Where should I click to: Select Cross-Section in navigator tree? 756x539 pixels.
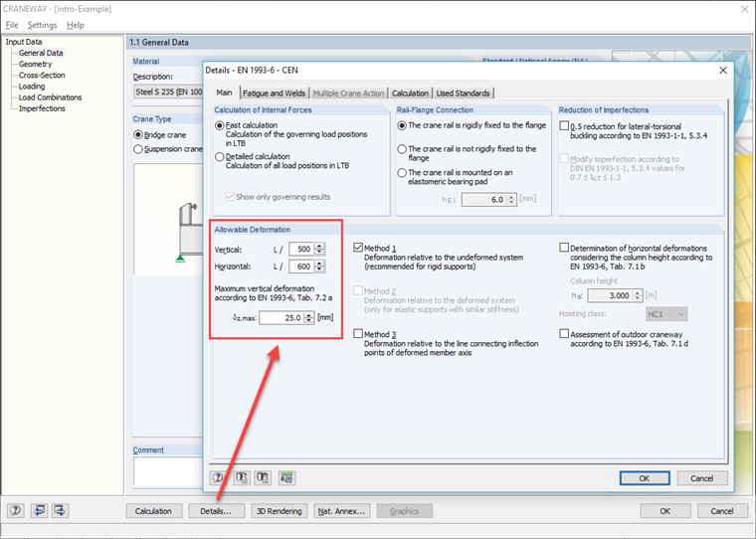click(x=42, y=76)
